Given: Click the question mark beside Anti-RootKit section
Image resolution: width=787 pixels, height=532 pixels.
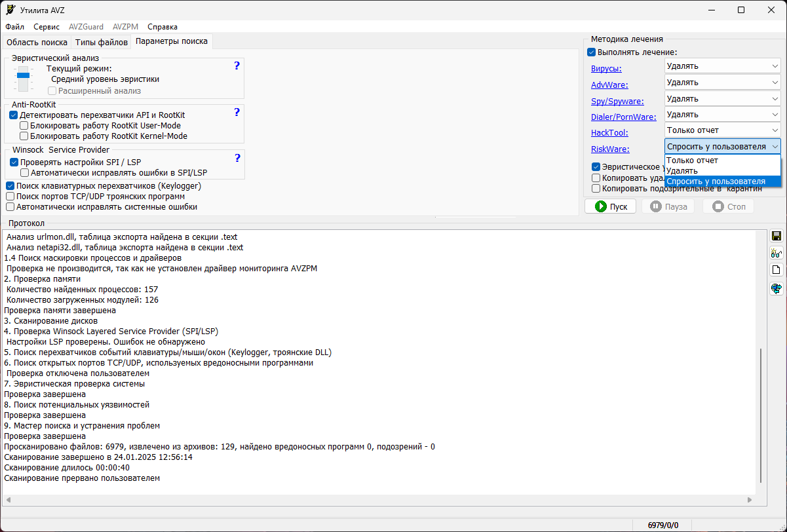Looking at the screenshot, I should pyautogui.click(x=237, y=112).
